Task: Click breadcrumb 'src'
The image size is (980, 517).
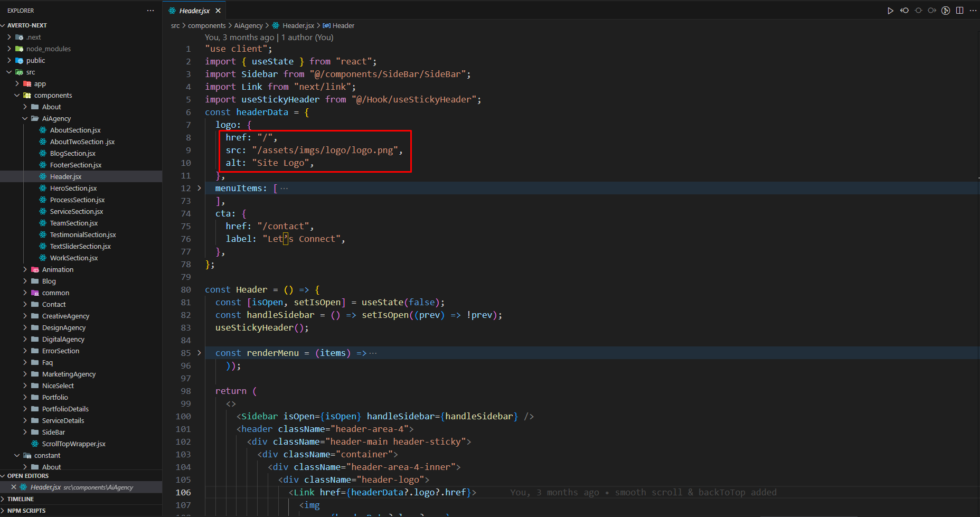Action: click(x=175, y=25)
